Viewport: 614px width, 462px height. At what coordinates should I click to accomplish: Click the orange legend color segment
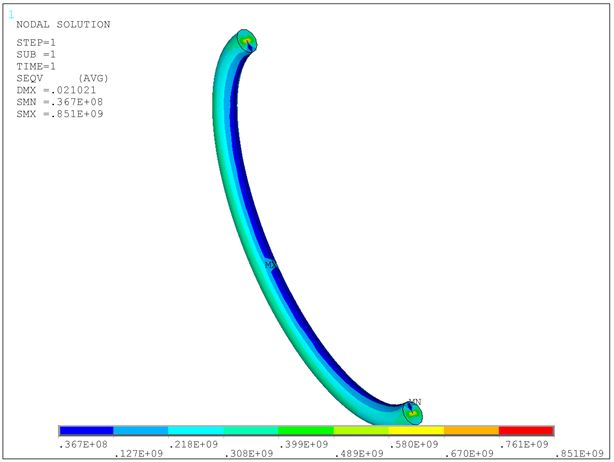tap(471, 431)
